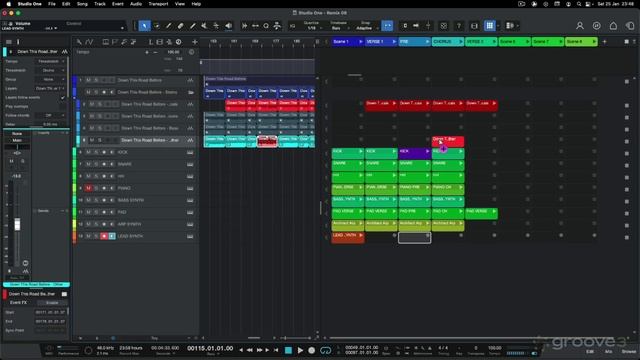
Task: Open the Track menu
Action: point(100,4)
